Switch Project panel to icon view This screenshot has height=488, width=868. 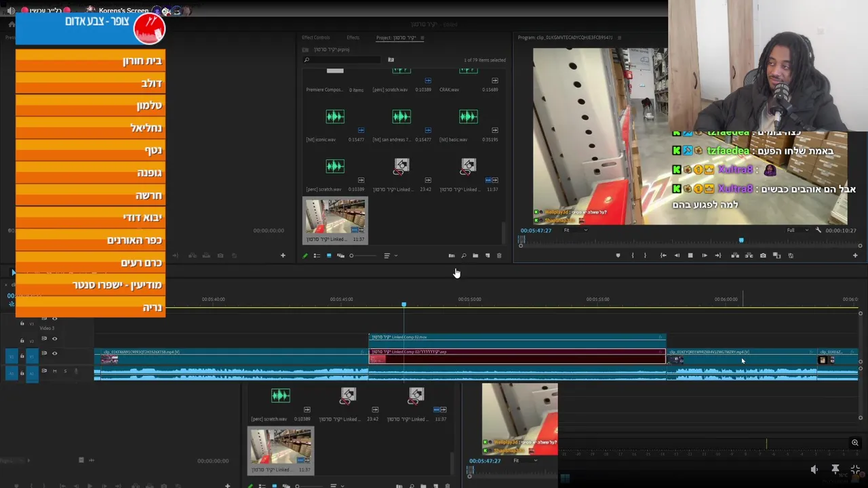(x=329, y=256)
